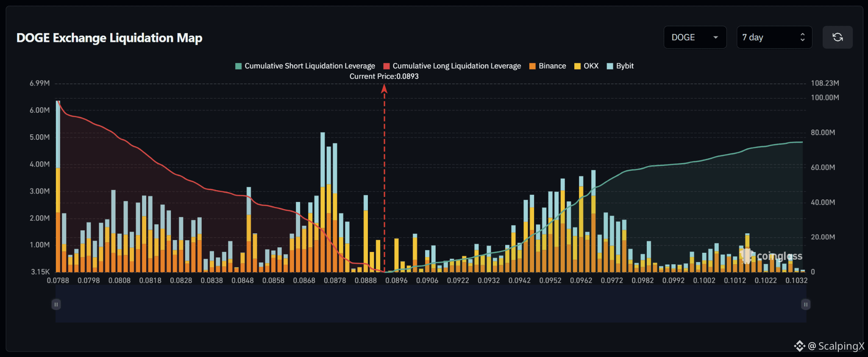Viewport: 868px width, 357px height.
Task: Click the orange Binance legend swatch
Action: pos(533,66)
